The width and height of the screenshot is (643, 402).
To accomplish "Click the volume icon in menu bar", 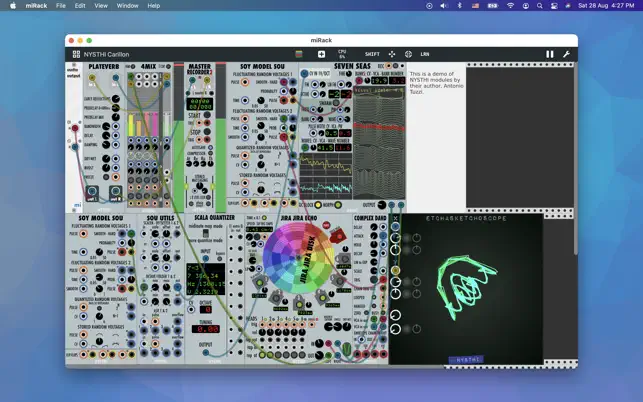I will point(444,6).
